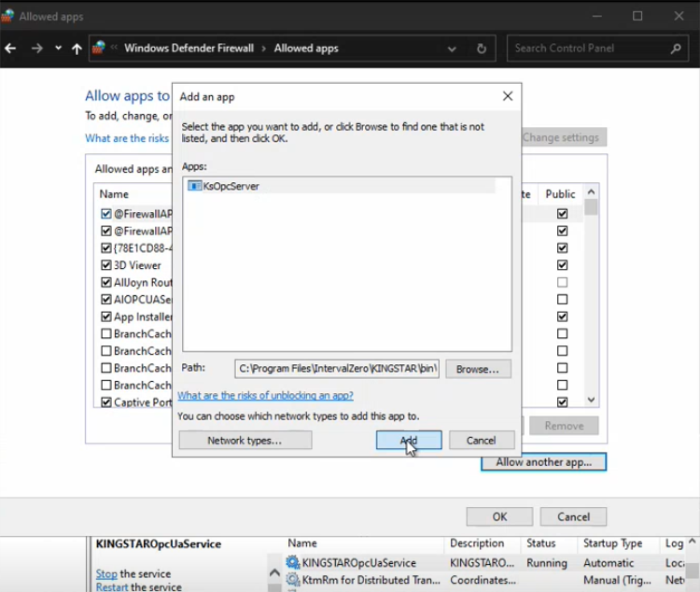
Task: Toggle App Installer checkbox
Action: 105,317
